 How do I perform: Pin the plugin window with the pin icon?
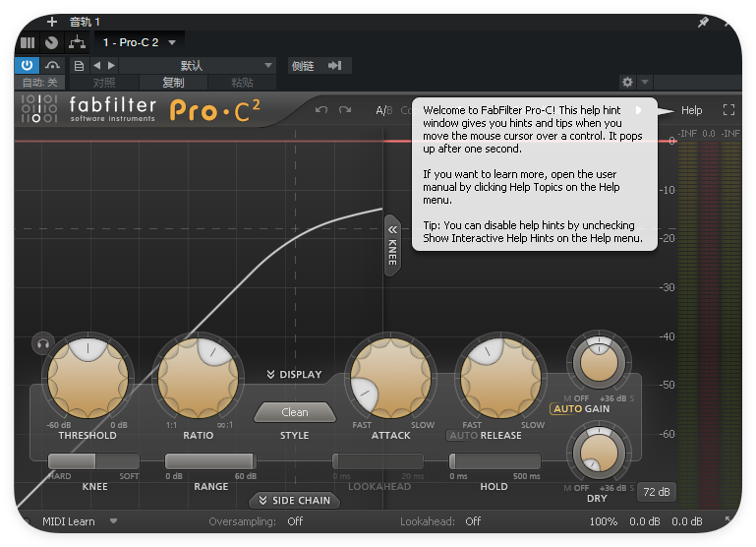point(704,22)
